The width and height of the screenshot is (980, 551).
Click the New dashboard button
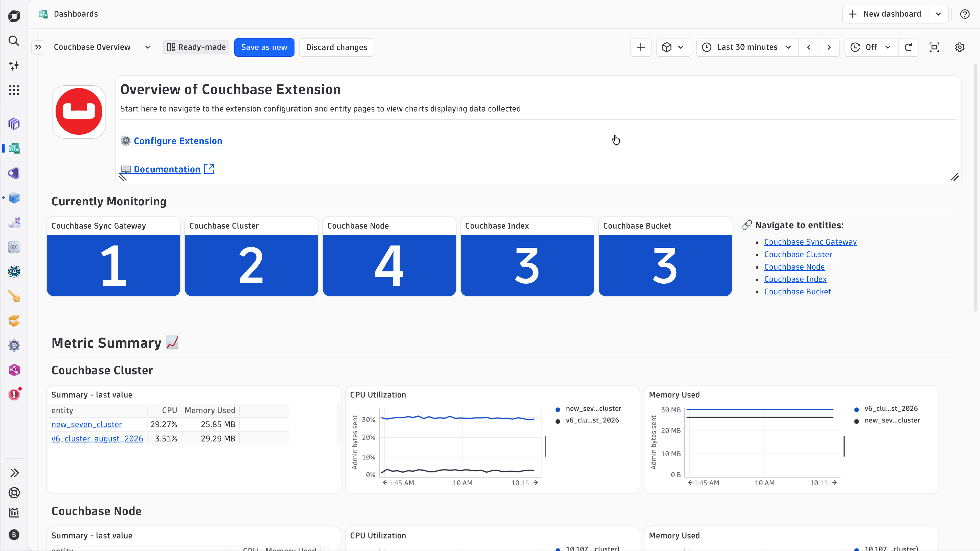click(x=885, y=14)
